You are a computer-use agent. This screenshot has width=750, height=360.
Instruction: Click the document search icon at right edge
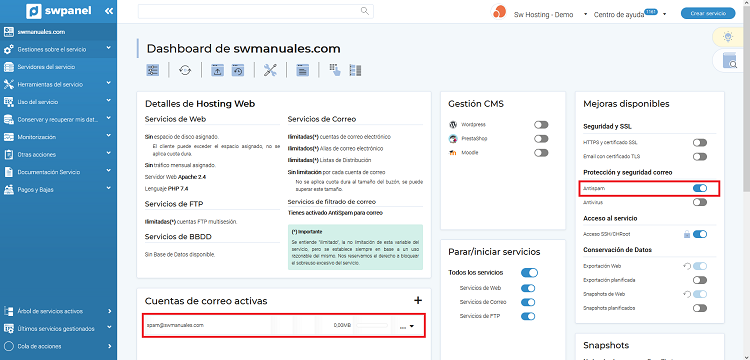731,61
